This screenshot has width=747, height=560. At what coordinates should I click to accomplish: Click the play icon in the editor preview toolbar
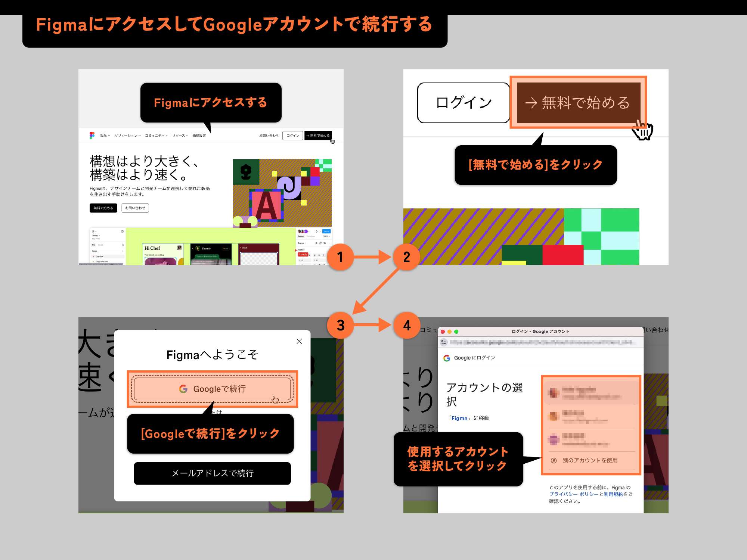317,231
